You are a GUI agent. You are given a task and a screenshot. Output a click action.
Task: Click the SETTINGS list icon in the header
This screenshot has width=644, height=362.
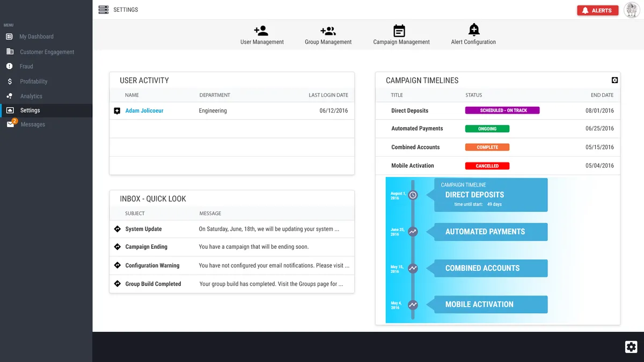click(x=103, y=9)
